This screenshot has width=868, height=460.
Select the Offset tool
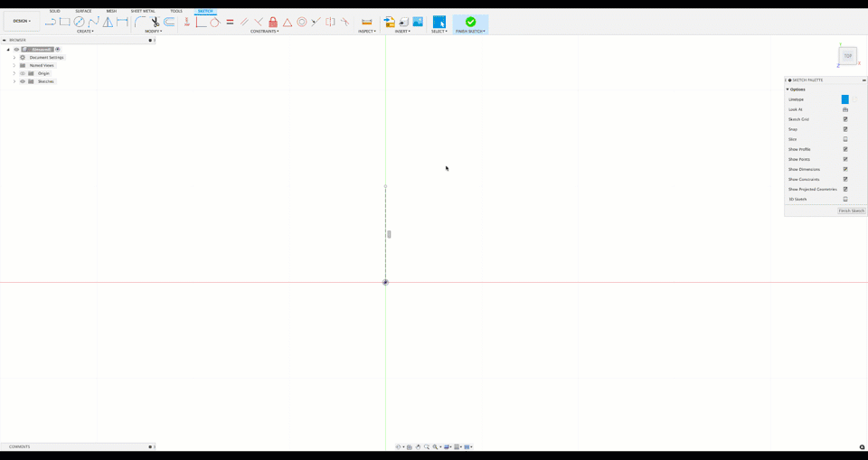coord(169,23)
